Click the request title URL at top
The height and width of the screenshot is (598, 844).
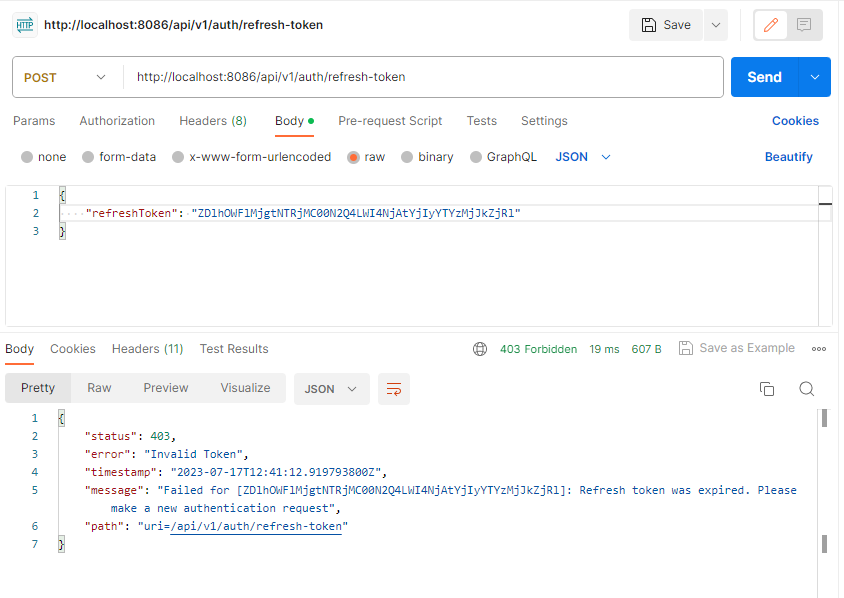pos(184,25)
